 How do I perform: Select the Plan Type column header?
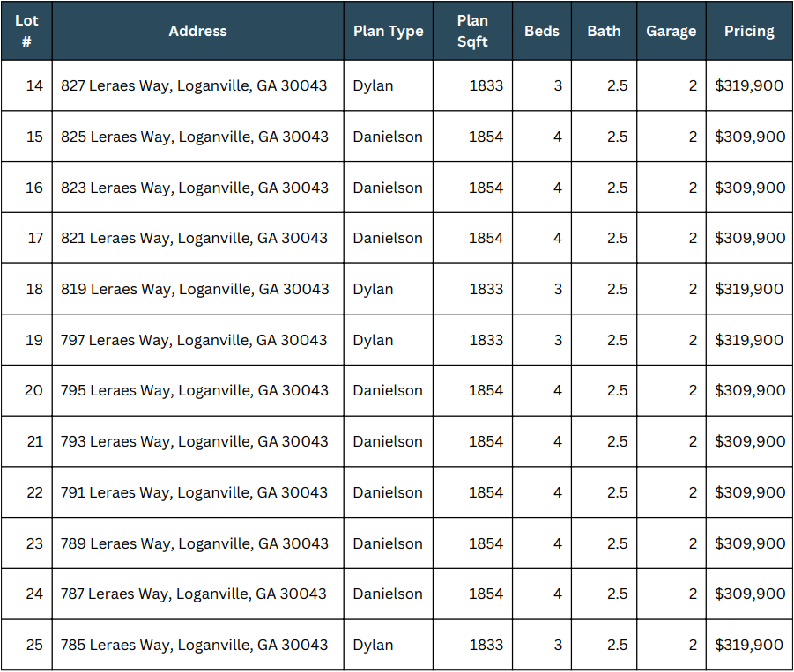(x=388, y=31)
